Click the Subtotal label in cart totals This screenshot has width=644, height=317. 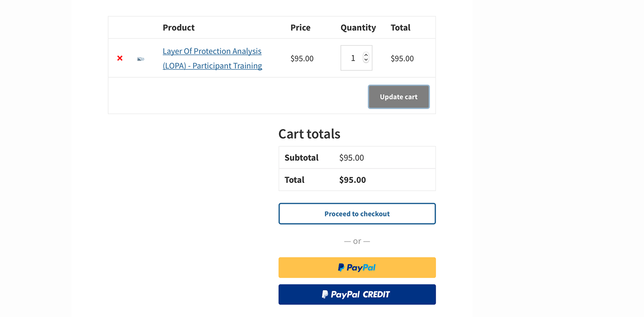click(x=301, y=158)
